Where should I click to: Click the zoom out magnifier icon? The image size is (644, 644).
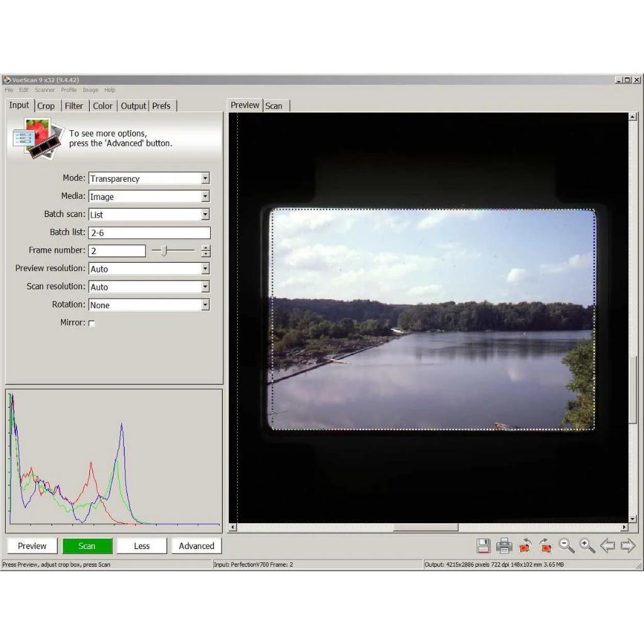[567, 546]
